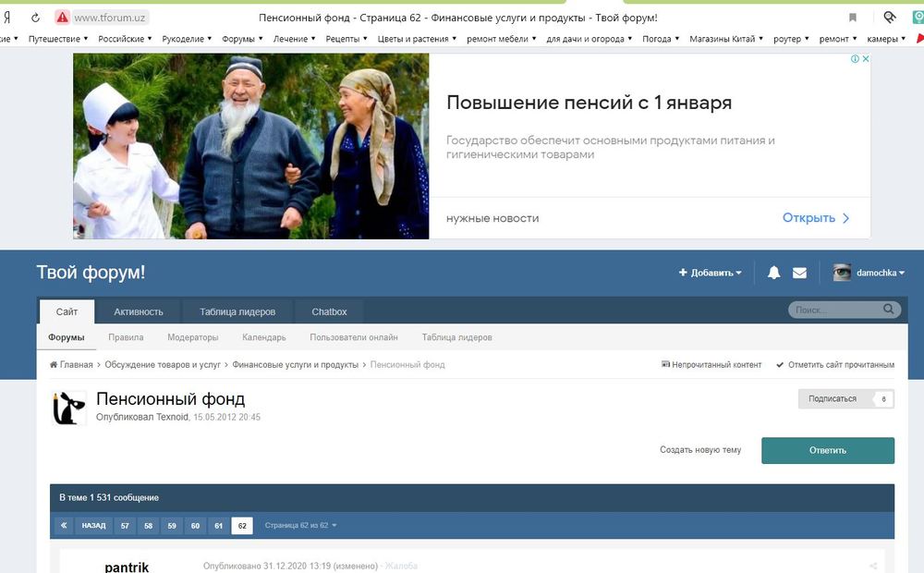Image resolution: width=924 pixels, height=573 pixels.
Task: Click the browser reload icon
Action: coord(35,18)
